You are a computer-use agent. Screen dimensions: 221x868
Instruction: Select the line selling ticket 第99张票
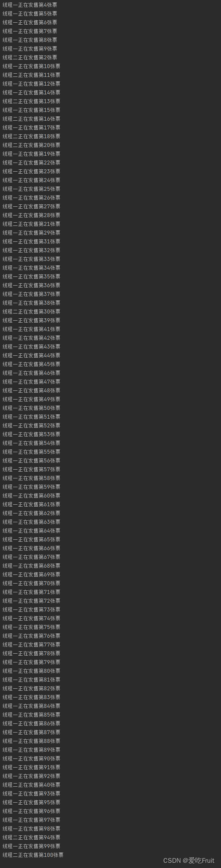pos(31,846)
